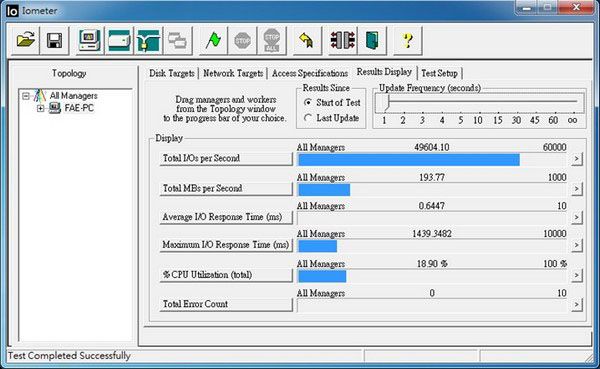
Task: Click the Maximum I/O Response Time progress bar
Action: (x=432, y=246)
